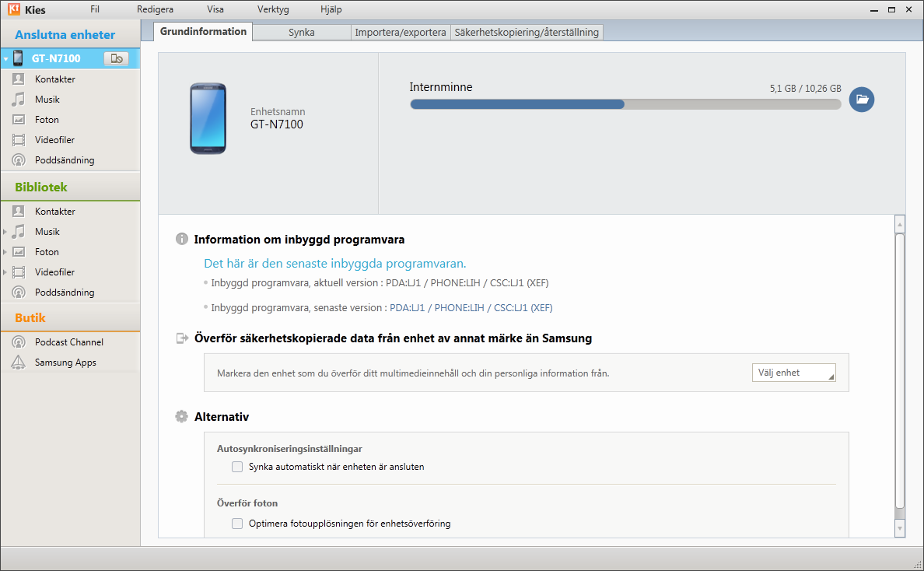Enable Optimera fotoupplösningen för enhetsöverföring
This screenshot has width=924, height=571.
[x=237, y=524]
